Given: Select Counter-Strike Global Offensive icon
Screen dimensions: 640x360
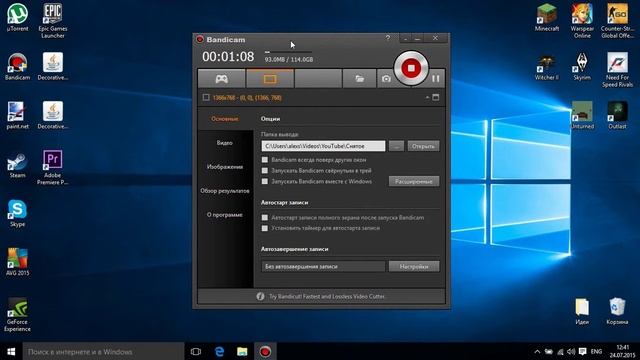Looking at the screenshot, I should pyautogui.click(x=617, y=20).
